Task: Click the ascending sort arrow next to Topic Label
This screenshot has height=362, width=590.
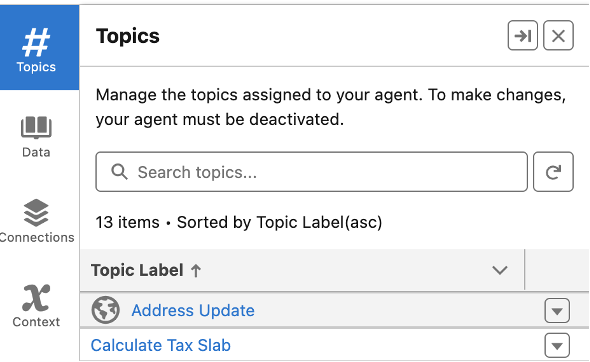Action: (x=196, y=270)
